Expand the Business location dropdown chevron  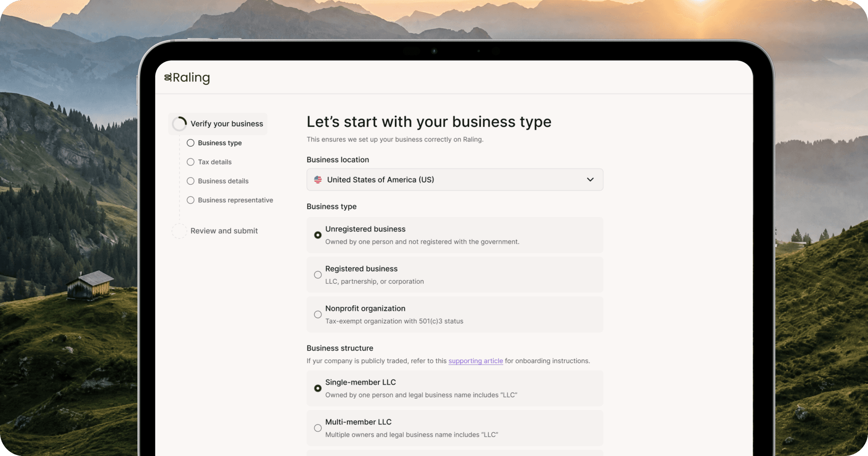click(x=590, y=180)
